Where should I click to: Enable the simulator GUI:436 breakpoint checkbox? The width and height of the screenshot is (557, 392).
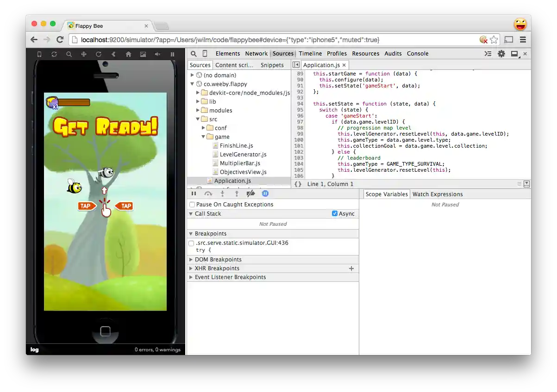pyautogui.click(x=191, y=243)
